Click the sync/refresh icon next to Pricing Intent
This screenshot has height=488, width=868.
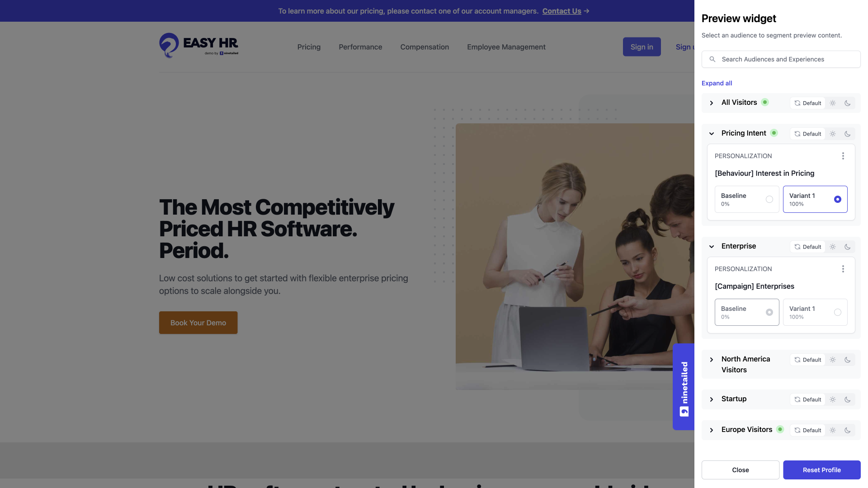click(797, 133)
